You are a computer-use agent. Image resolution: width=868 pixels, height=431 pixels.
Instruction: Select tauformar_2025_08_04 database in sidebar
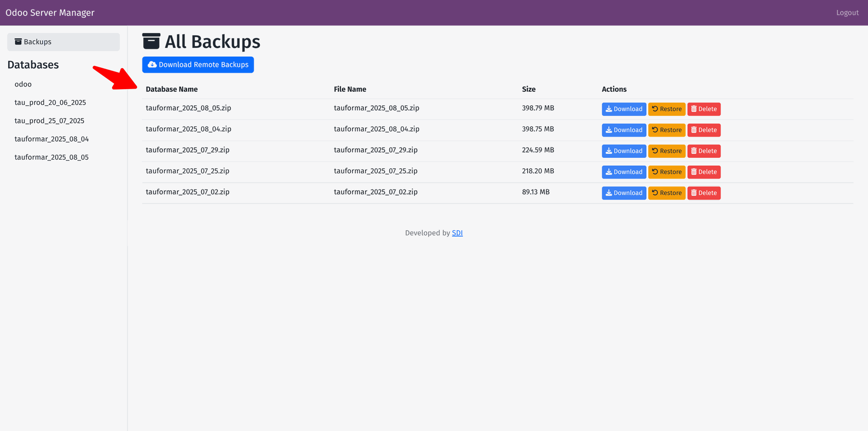tap(52, 139)
